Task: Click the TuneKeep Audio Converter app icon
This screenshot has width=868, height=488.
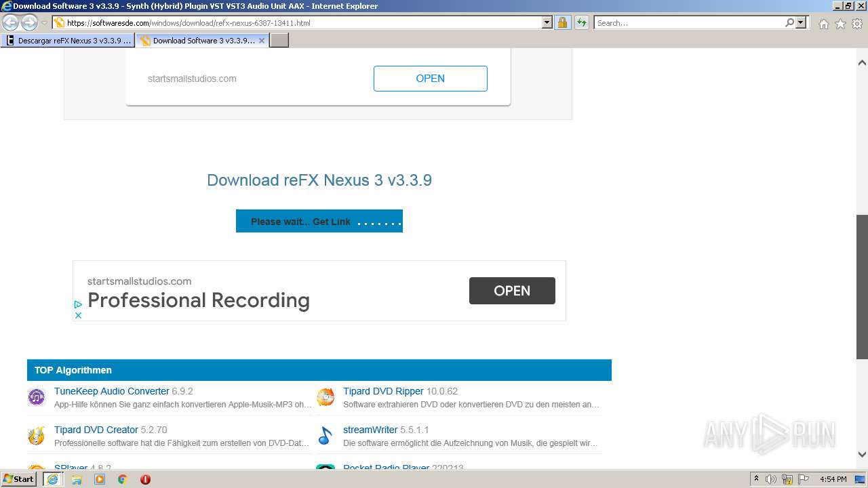Action: [36, 397]
